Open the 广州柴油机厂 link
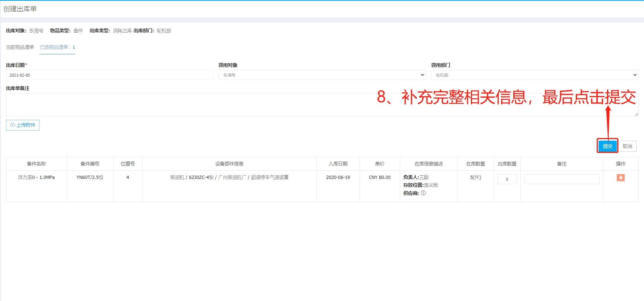Viewport: 644px width, 301px height. click(x=232, y=177)
